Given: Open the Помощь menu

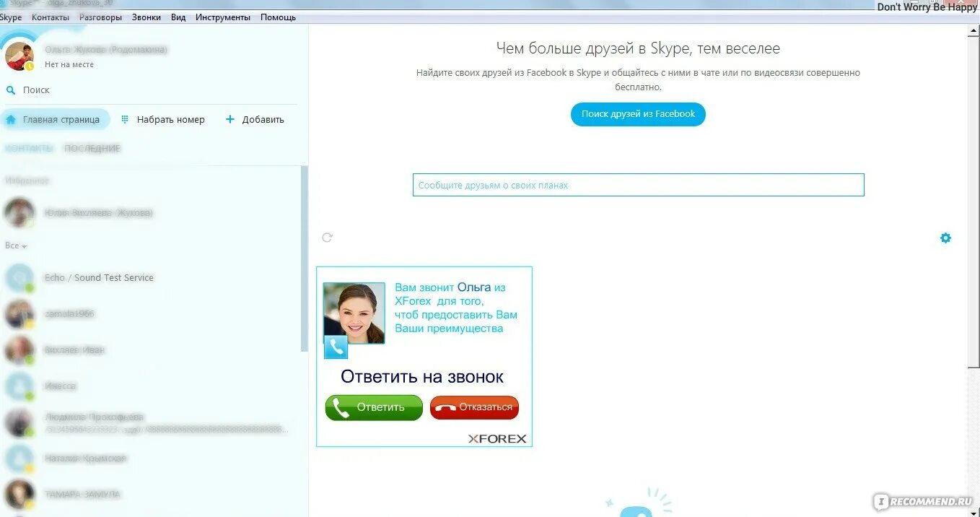Looking at the screenshot, I should pos(278,17).
